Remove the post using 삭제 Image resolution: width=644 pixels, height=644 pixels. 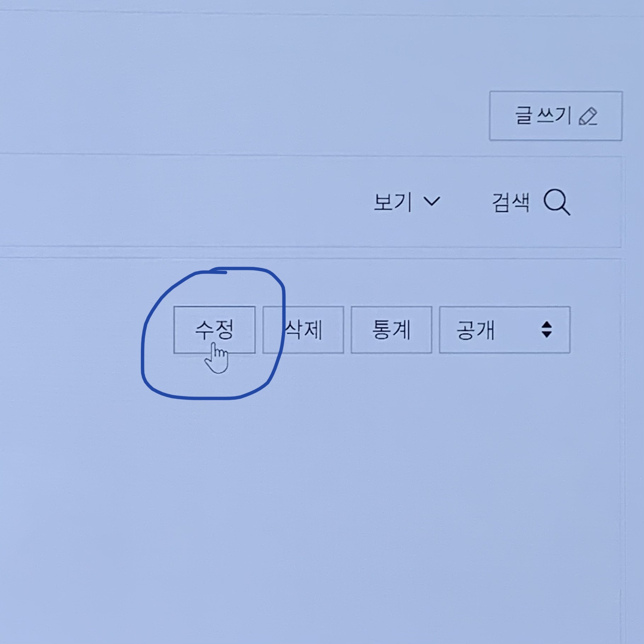(303, 330)
